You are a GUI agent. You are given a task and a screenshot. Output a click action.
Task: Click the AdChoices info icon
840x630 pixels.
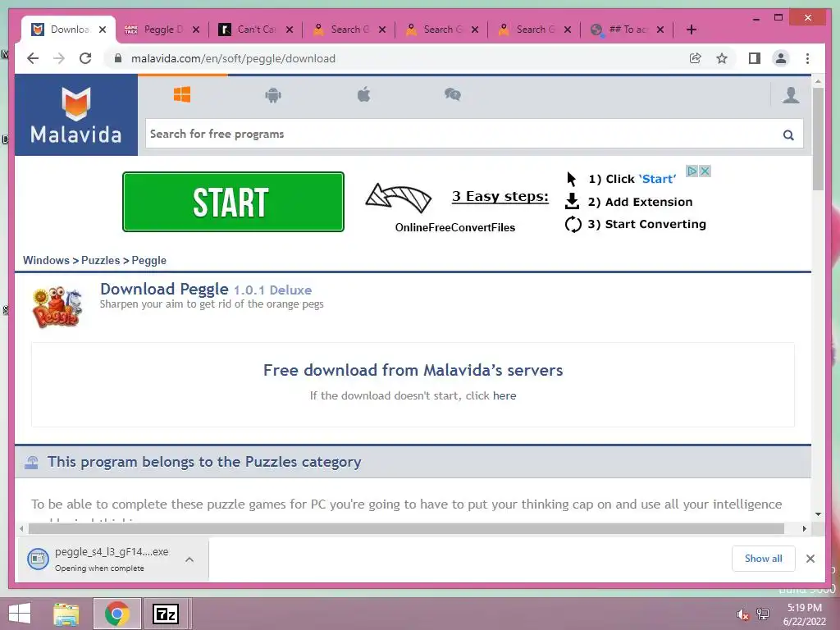point(692,171)
